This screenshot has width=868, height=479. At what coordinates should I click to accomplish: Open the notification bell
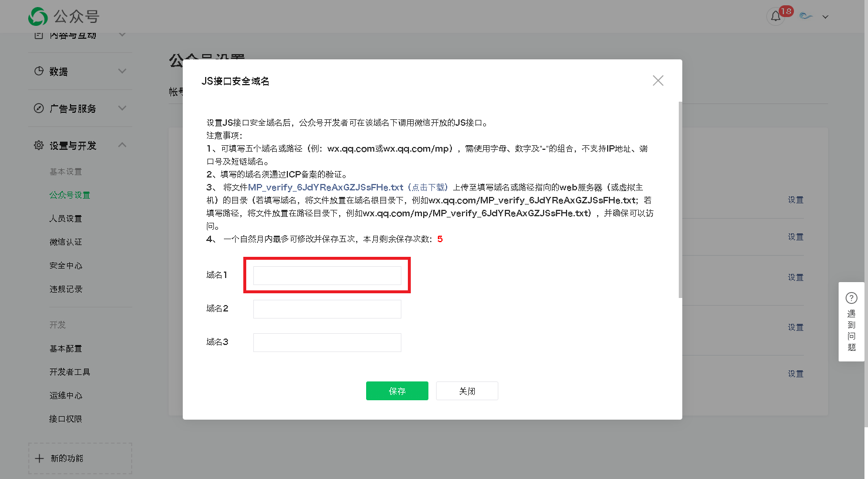[776, 16]
